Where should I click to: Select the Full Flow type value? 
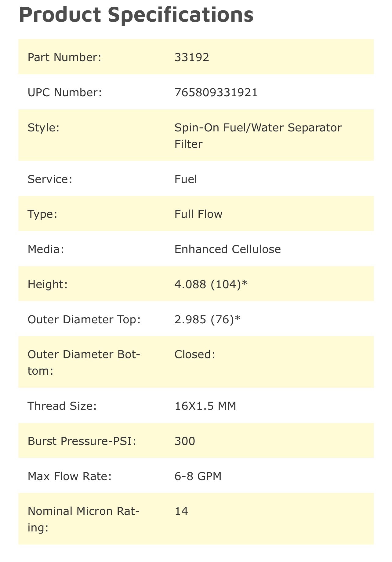(x=198, y=214)
